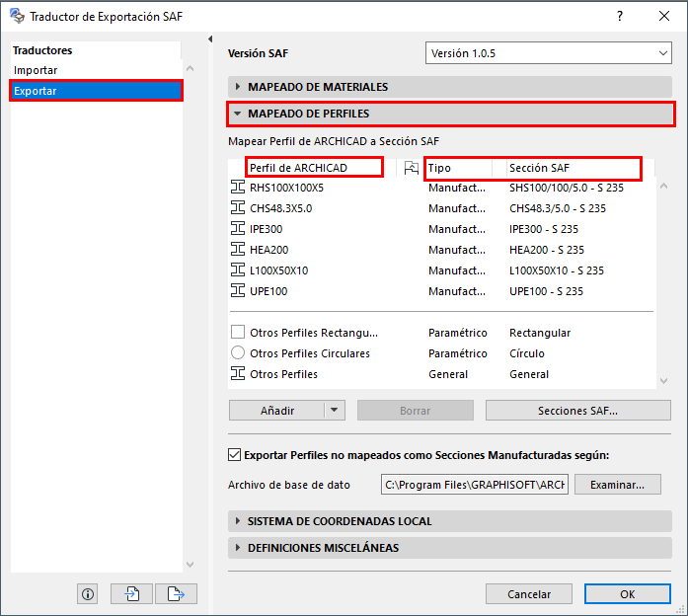This screenshot has height=616, width=688.
Task: Confirm with the OK button
Action: (628, 594)
